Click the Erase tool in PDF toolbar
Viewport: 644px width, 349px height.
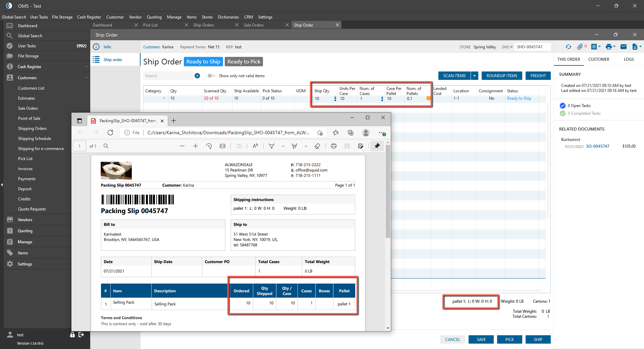[317, 146]
